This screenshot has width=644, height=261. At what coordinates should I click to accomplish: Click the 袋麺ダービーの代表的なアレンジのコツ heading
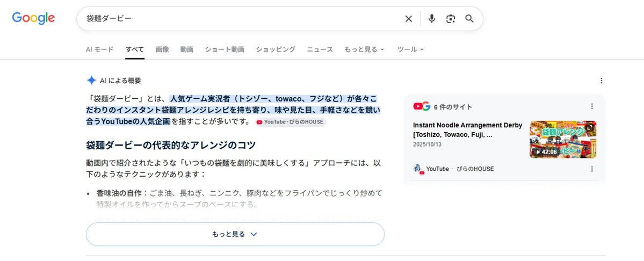coord(171,145)
